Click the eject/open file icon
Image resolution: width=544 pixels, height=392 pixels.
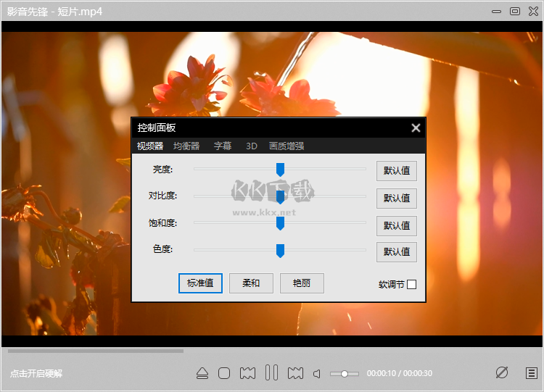pyautogui.click(x=202, y=373)
